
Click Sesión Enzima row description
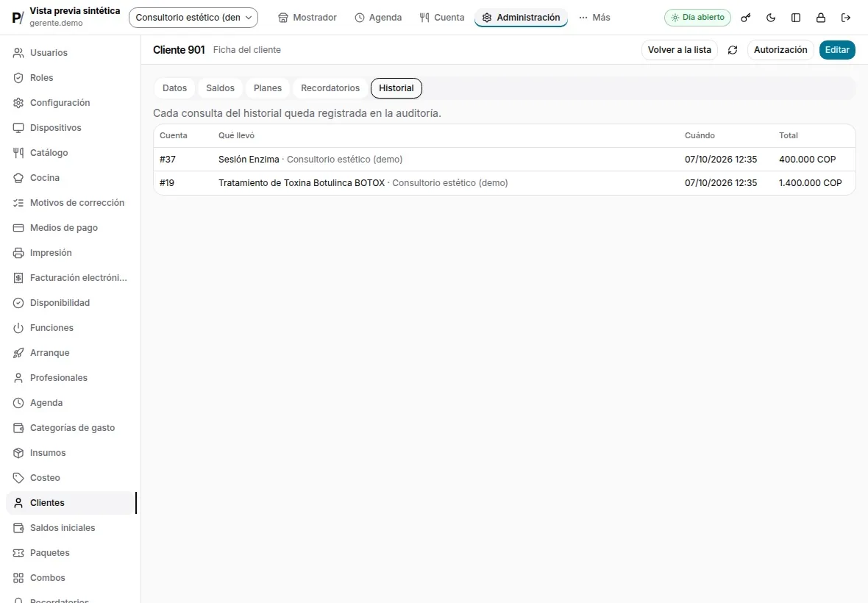coord(310,160)
